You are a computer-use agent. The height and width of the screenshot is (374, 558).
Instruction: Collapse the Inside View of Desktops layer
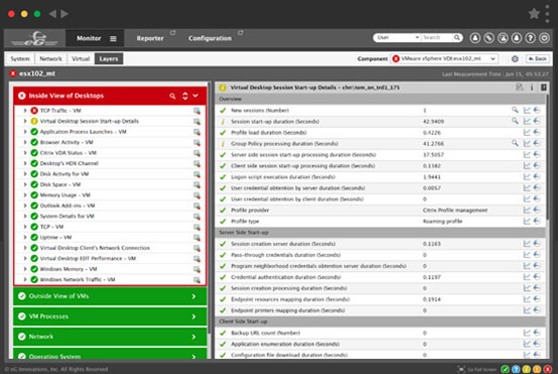(x=196, y=96)
